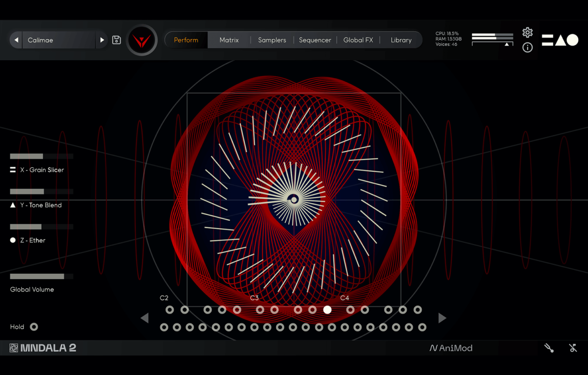Shift keyboard octave right with arrow
The height and width of the screenshot is (375, 588).
442,318
